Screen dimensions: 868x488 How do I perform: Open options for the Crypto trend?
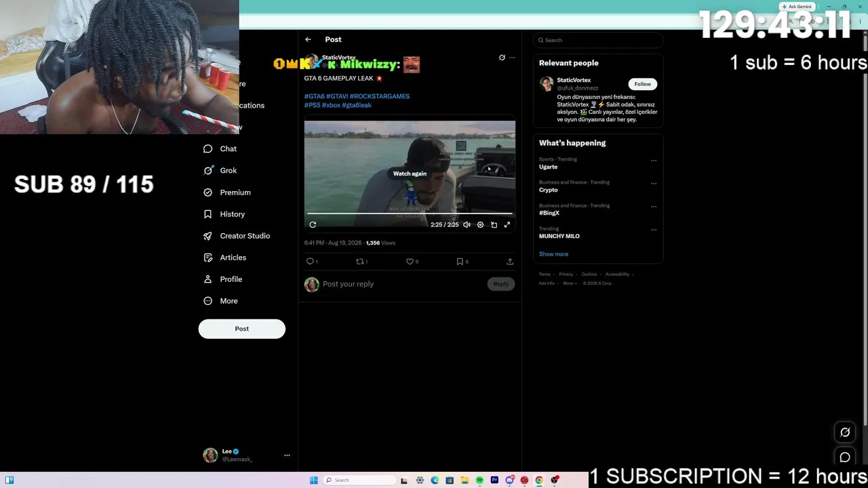[654, 184]
